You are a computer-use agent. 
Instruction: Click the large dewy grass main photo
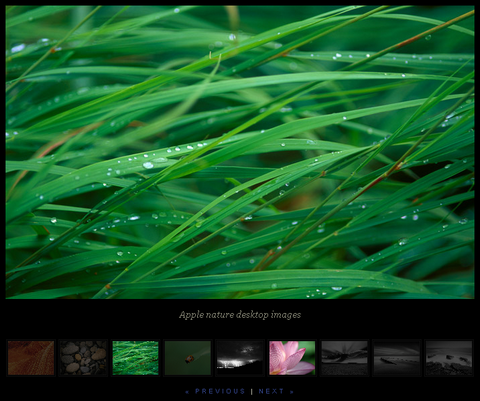[240, 152]
